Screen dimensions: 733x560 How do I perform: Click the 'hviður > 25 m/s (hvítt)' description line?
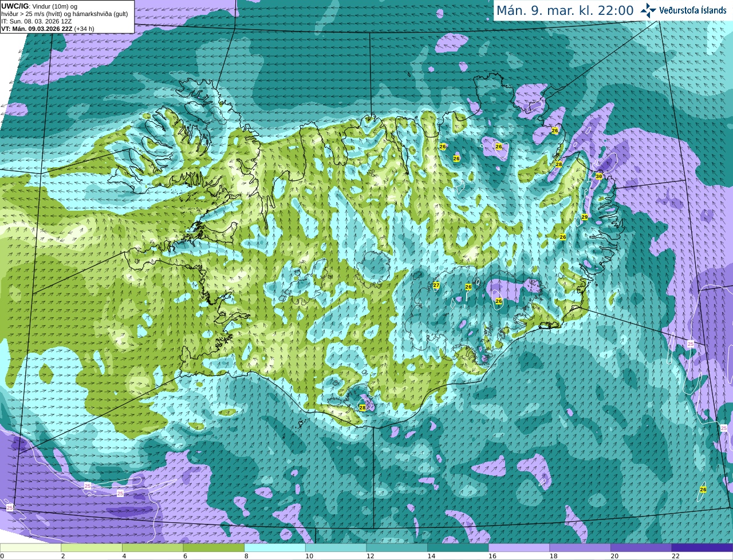64,14
